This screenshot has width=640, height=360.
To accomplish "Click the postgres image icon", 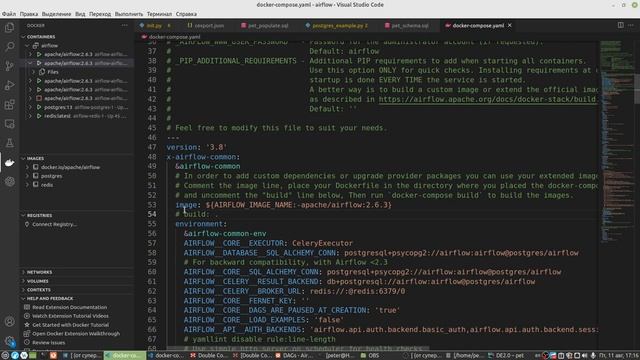I will 36,176.
